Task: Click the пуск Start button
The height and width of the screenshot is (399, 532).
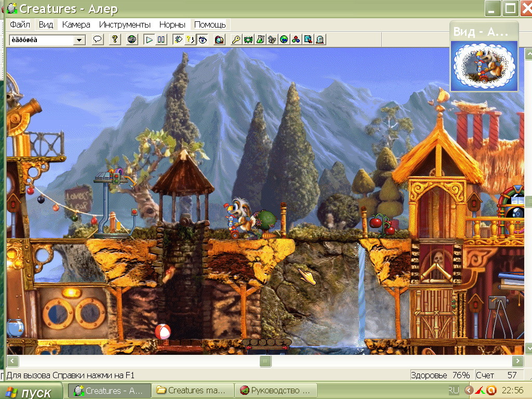Action: [31, 392]
